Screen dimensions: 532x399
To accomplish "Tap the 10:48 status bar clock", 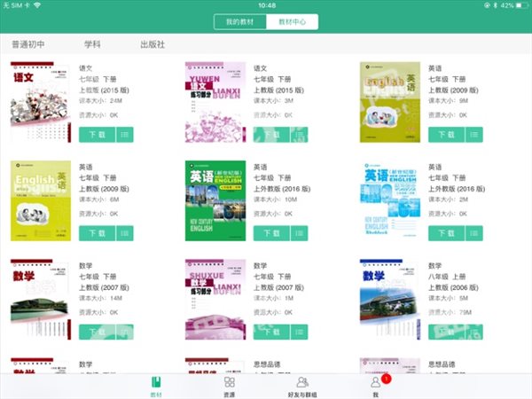I will point(267,5).
